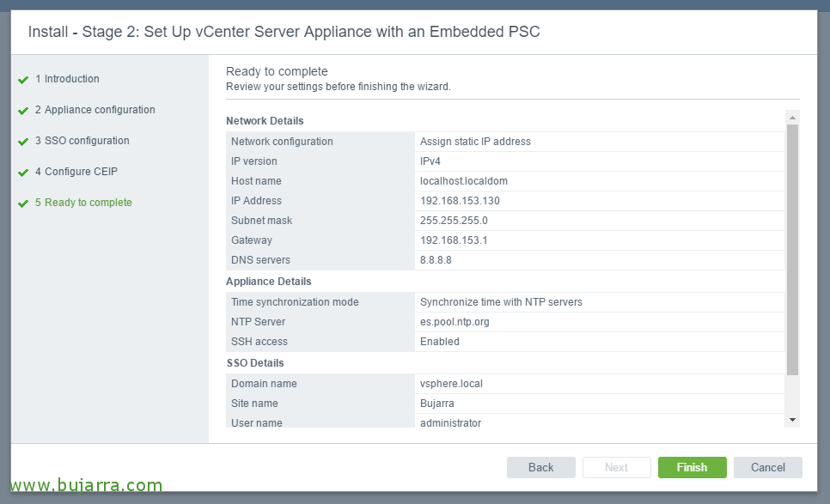Screen dimensions: 830x504
Task: Open step 2 Appliance configuration
Action: click(95, 110)
